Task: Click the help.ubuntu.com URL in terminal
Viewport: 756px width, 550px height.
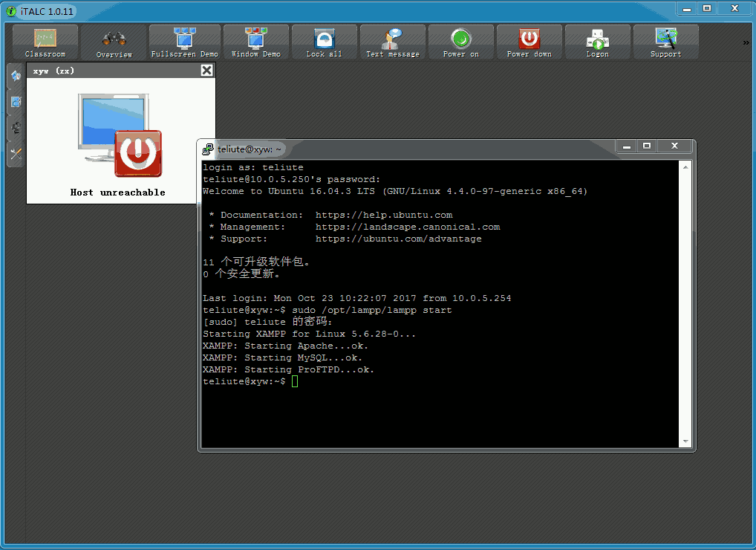Action: pos(384,216)
